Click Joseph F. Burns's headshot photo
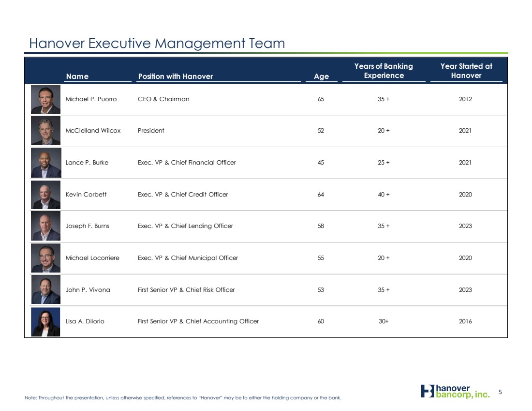The image size is (532, 411). (46, 226)
